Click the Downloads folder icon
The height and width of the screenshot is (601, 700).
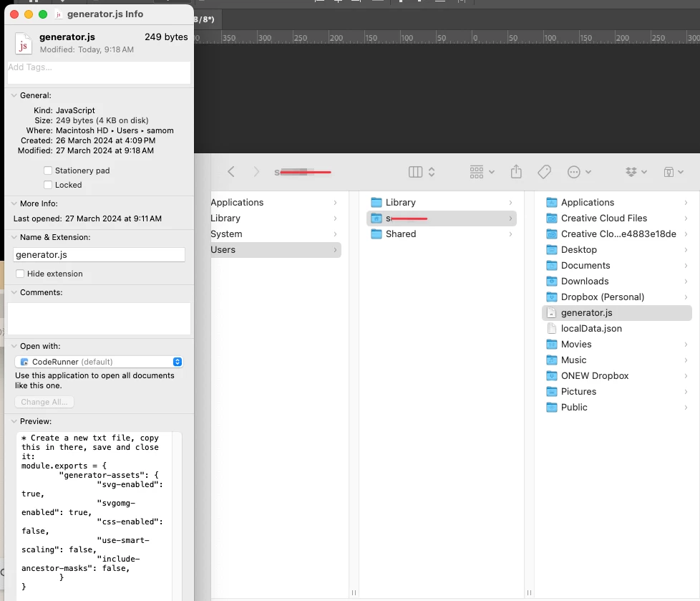(x=552, y=281)
